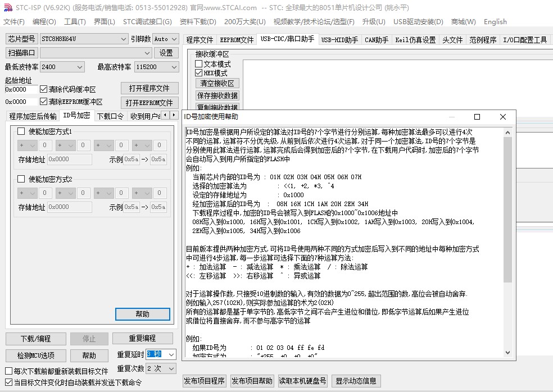553x392 pixels.
Task: Click 保存接收数据 button
Action: pyautogui.click(x=217, y=95)
